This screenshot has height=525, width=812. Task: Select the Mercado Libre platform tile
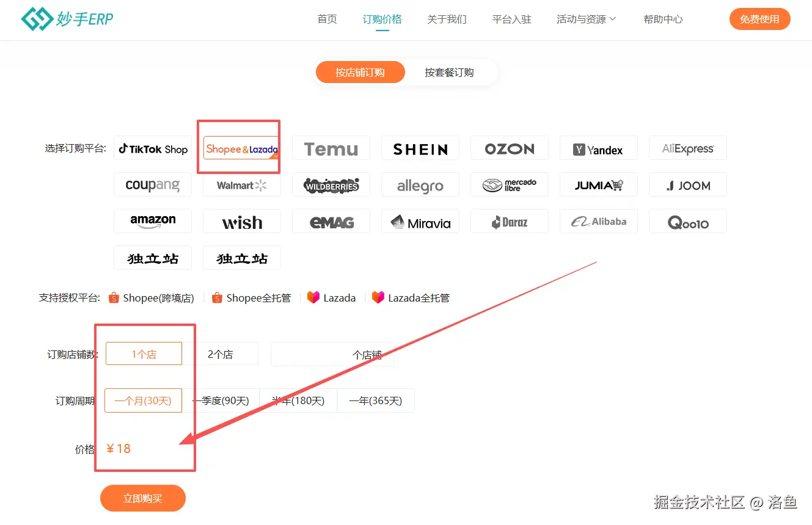click(510, 185)
